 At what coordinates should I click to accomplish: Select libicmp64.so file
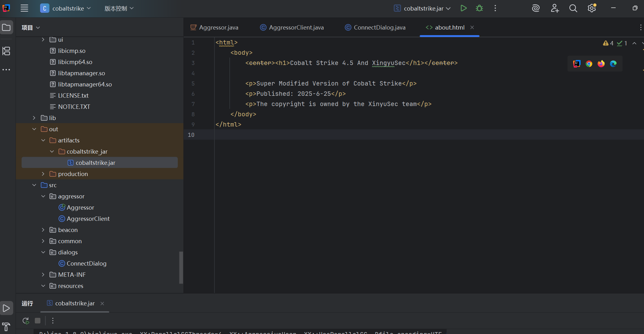pos(71,62)
